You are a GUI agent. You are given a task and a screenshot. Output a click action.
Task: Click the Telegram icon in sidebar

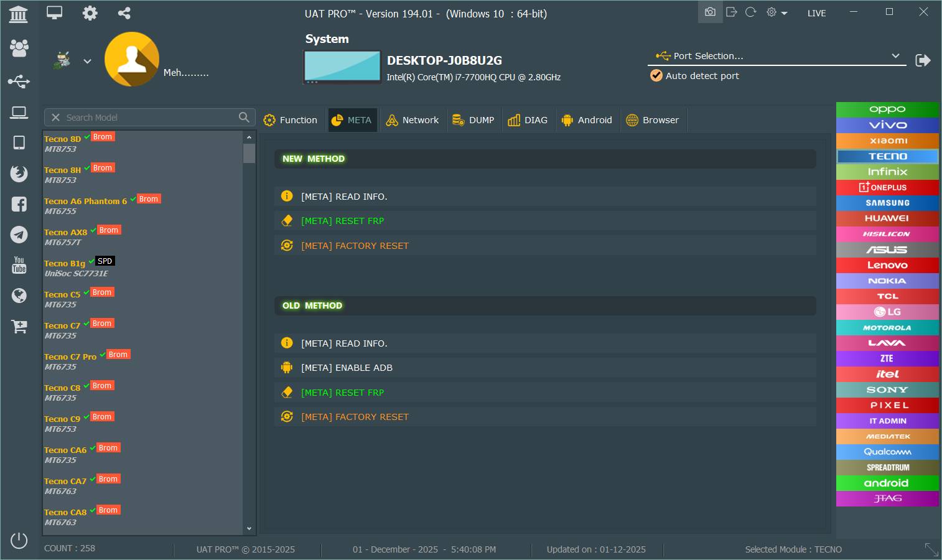[x=19, y=235]
